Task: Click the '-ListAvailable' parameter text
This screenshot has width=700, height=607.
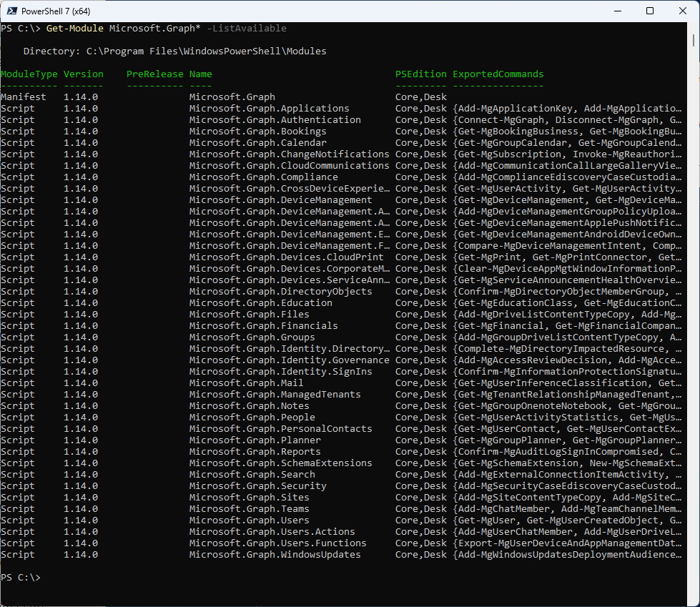Action: [247, 29]
